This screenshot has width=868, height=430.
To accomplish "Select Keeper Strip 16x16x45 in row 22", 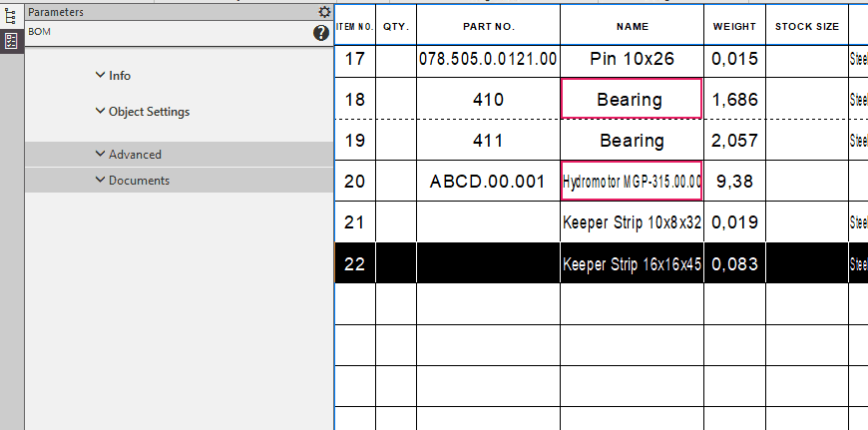I will coord(632,264).
